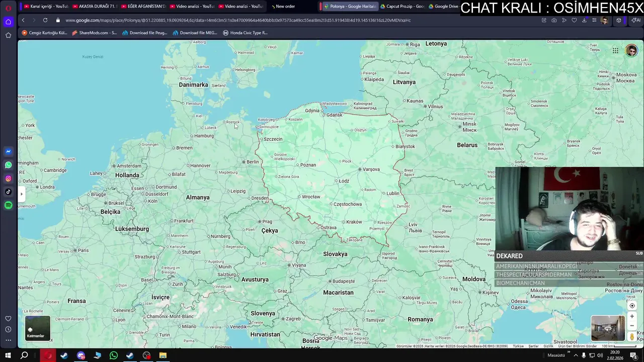The height and width of the screenshot is (362, 644).
Task: Open sidebar three-dots more options
Action: point(8,340)
